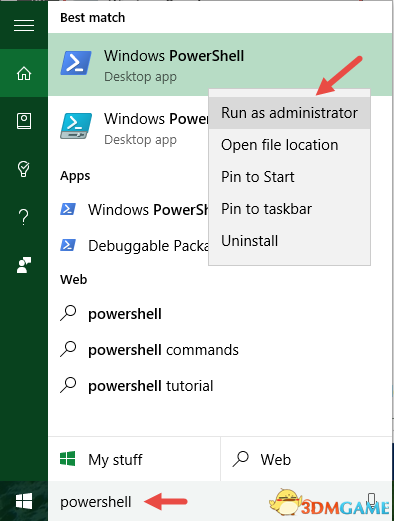Image resolution: width=394 pixels, height=521 pixels.
Task: Open the Notebook icon in sidebar
Action: [x=24, y=121]
